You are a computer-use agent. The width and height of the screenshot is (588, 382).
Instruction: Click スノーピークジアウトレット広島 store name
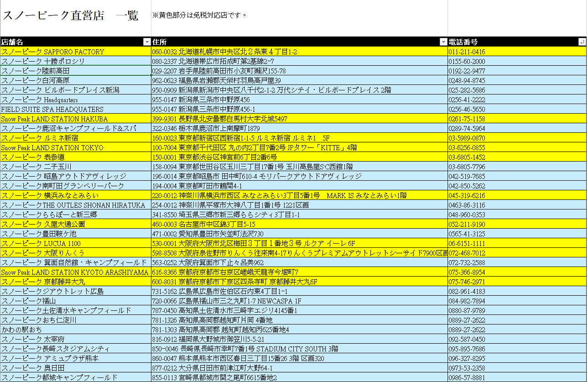76,292
